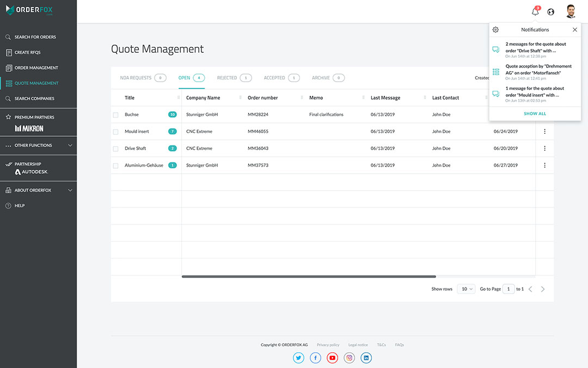Viewport: 588px width, 368px height.
Task: Open three-dot menu for Drive Shaft row
Action: pyautogui.click(x=544, y=148)
